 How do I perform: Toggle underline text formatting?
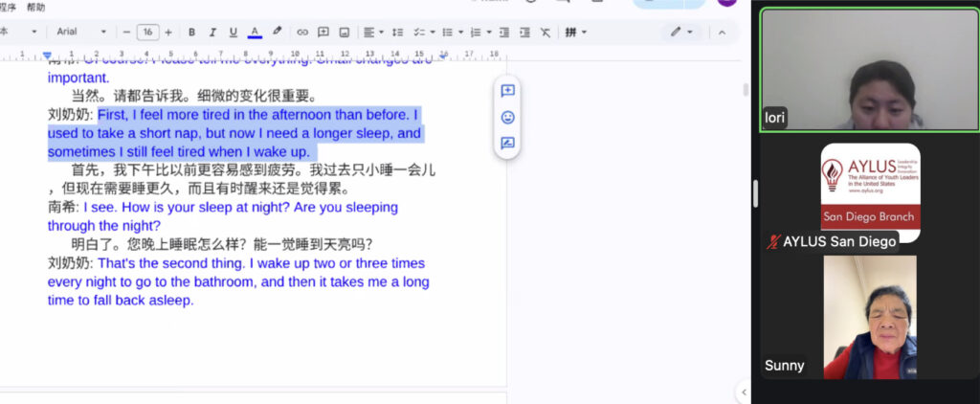tap(233, 32)
